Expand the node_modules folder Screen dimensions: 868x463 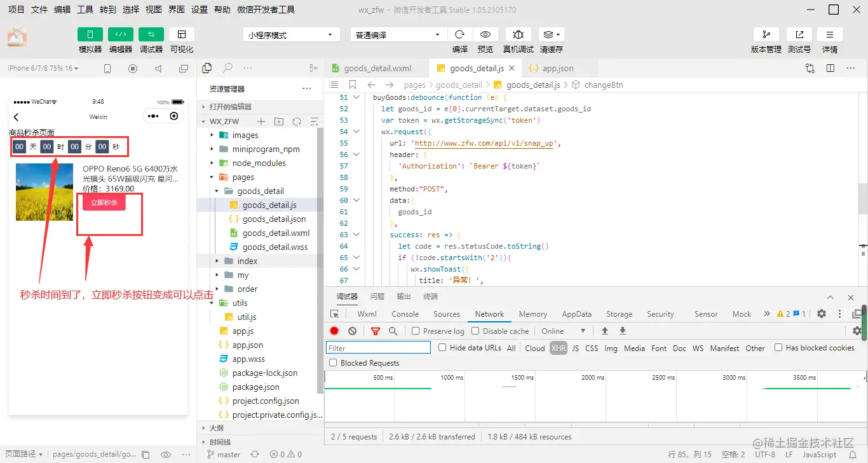259,163
